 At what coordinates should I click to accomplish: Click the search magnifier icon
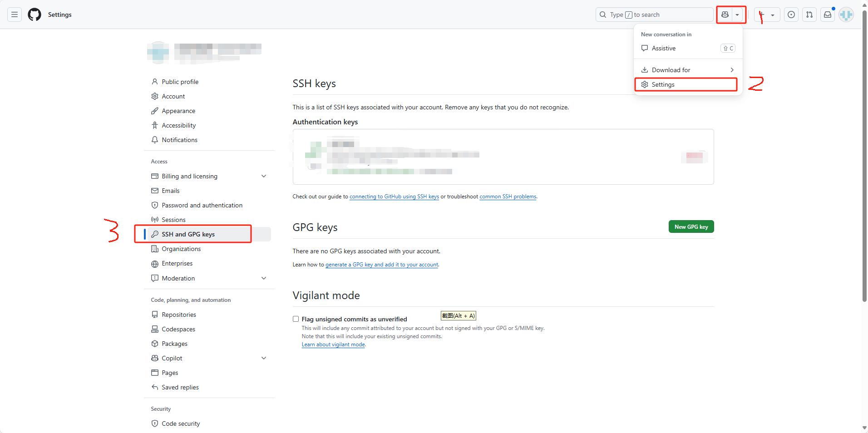click(602, 15)
